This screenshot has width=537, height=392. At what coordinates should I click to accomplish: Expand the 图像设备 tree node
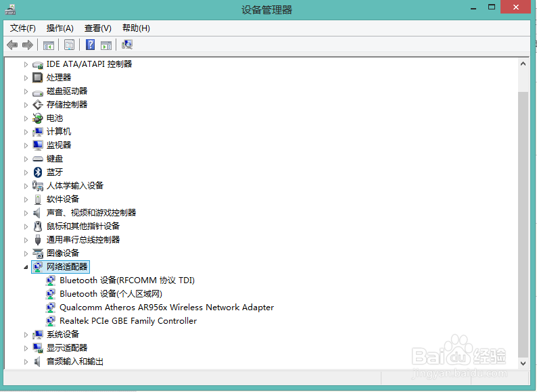pyautogui.click(x=26, y=253)
